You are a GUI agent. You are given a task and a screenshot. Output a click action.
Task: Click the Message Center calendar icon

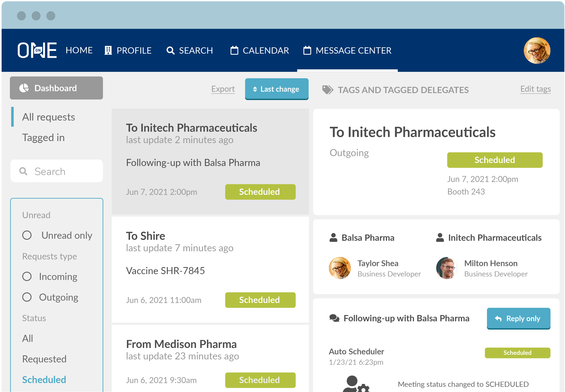pyautogui.click(x=307, y=50)
